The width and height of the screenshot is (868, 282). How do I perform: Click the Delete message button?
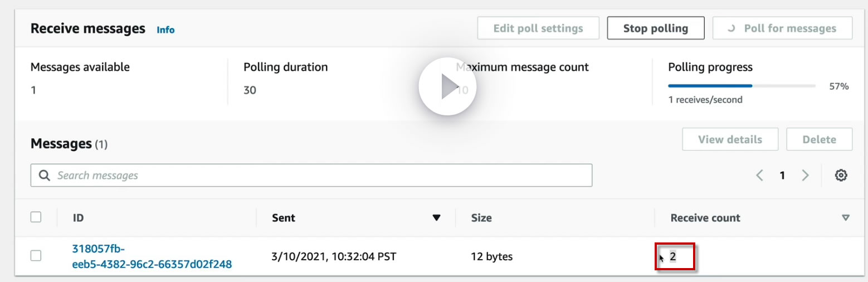click(x=819, y=139)
